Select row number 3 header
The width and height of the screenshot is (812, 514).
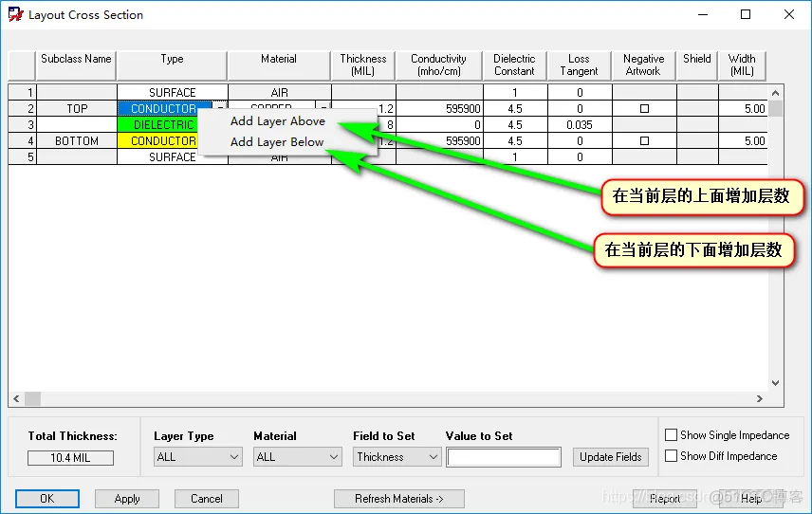[22, 125]
